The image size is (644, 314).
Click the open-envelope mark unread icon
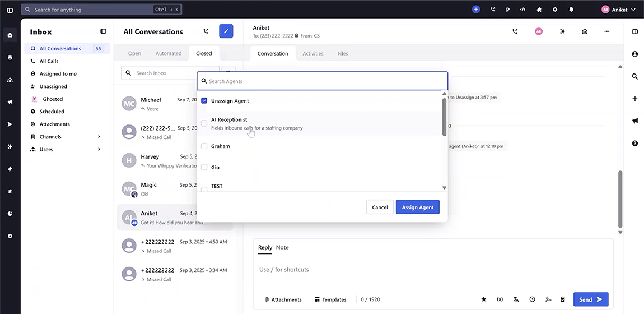tap(585, 31)
